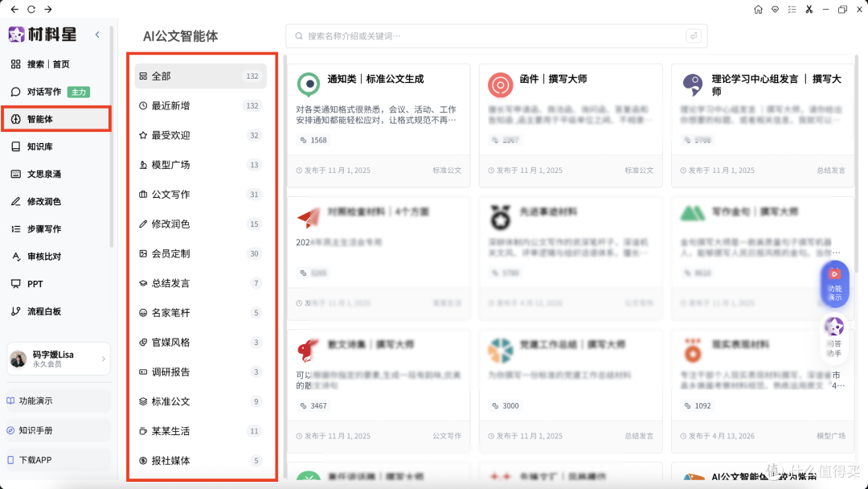Expand the 码字媛Lisa account chevron

tap(104, 359)
